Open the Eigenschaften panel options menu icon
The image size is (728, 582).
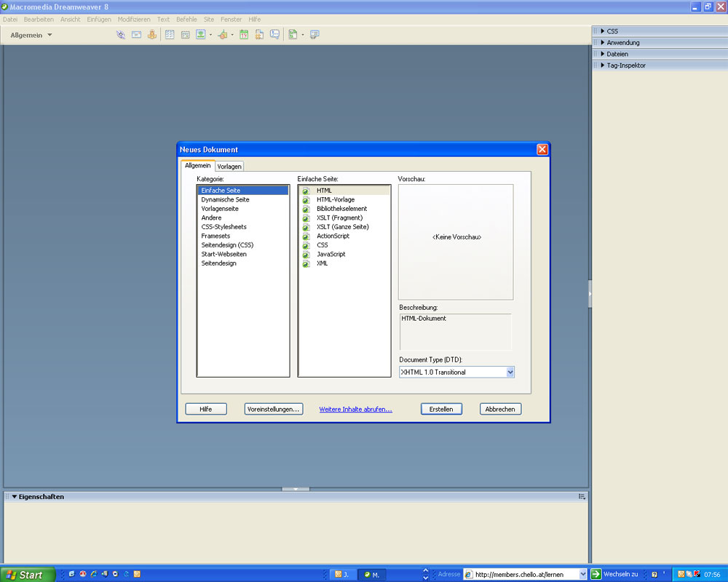coord(582,497)
